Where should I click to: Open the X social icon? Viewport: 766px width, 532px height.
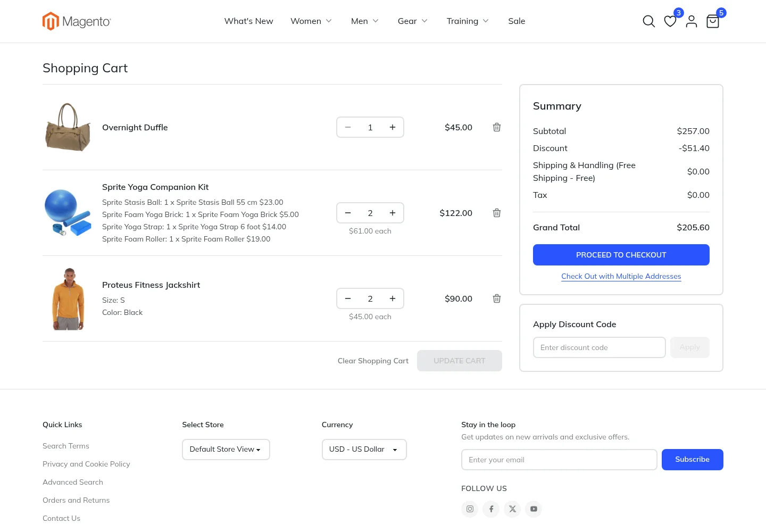512,509
